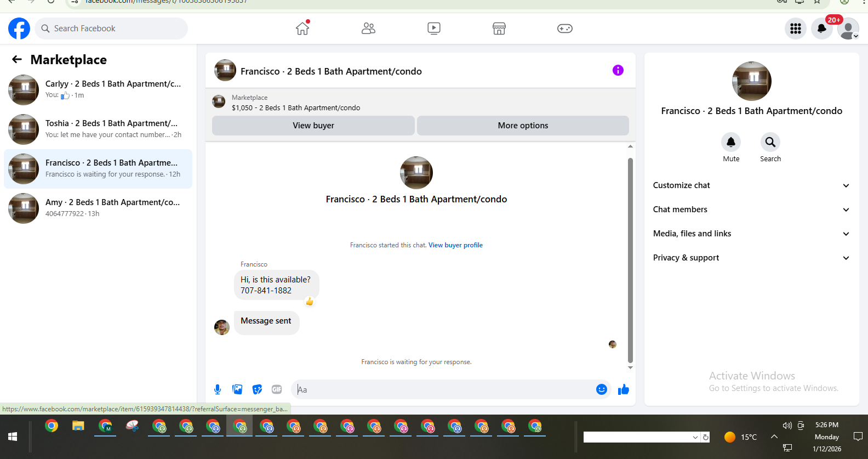Click the voice clip microphone icon

coord(218,389)
